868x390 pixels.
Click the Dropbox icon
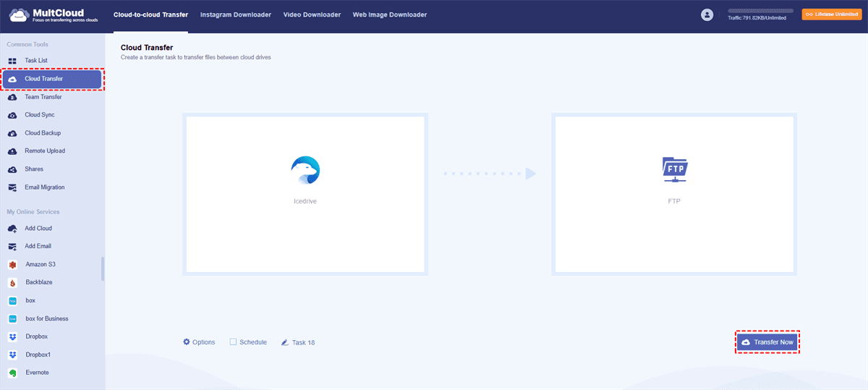point(12,337)
